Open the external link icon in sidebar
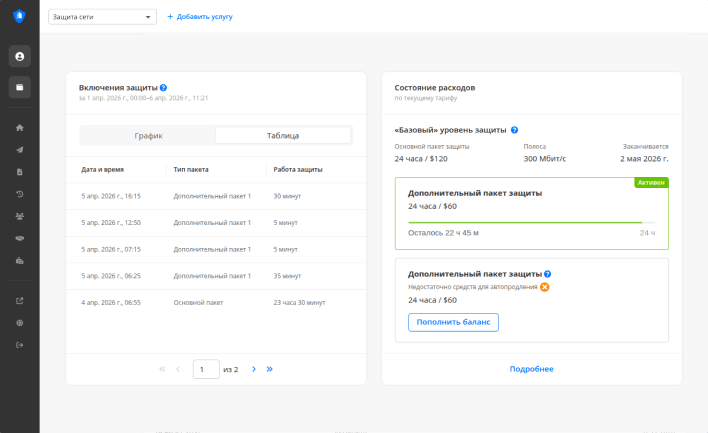The width and height of the screenshot is (708, 433). click(x=19, y=300)
